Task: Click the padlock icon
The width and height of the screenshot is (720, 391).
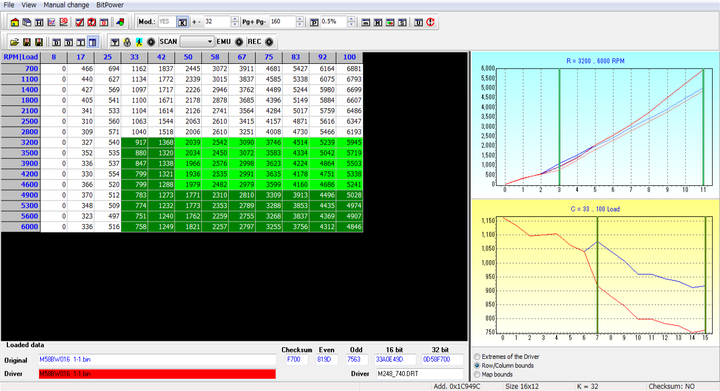Action: 127,42
